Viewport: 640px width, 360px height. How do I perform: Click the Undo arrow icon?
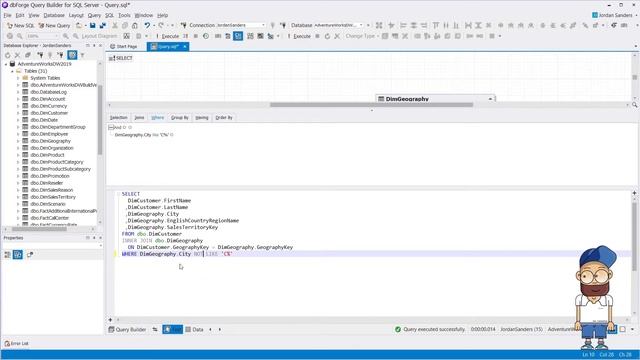(x=147, y=25)
